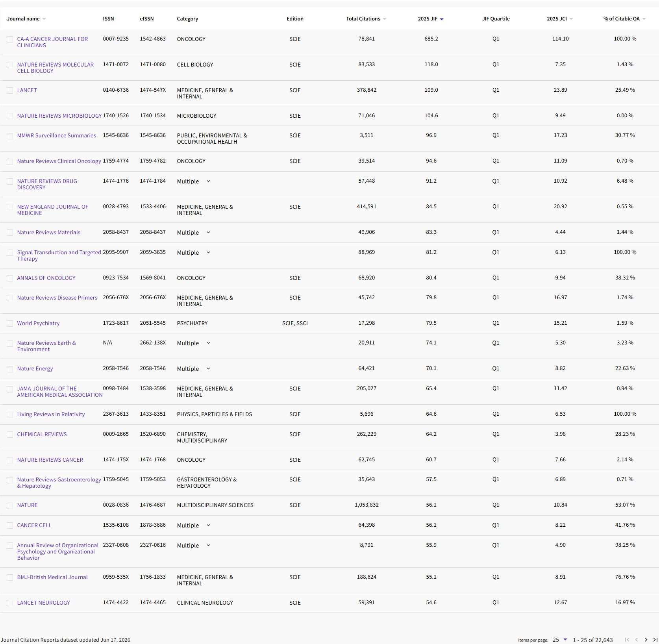Go to previous page of results

coord(637,640)
